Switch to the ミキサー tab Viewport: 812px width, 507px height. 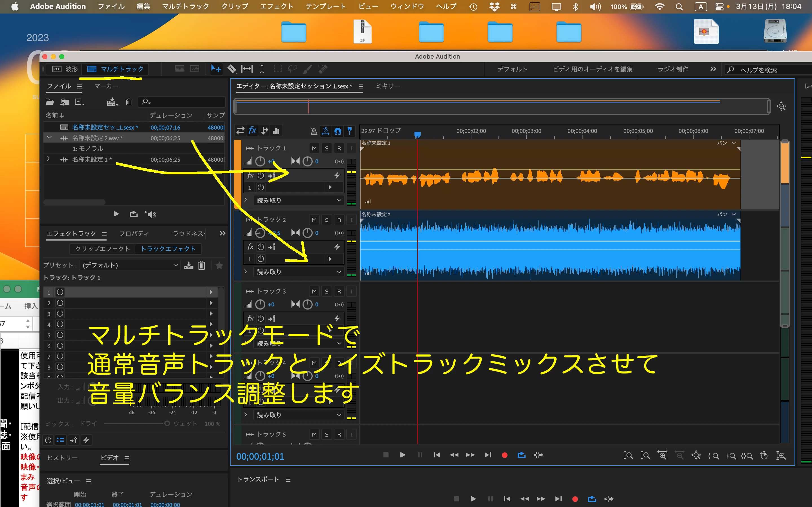(x=388, y=86)
